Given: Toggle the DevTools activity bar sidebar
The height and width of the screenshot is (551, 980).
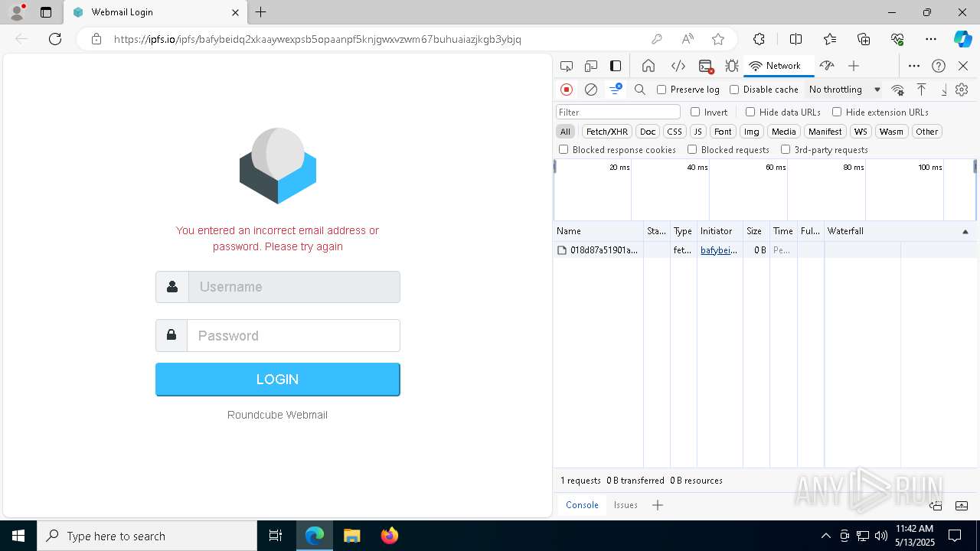Looking at the screenshot, I should click(x=616, y=66).
